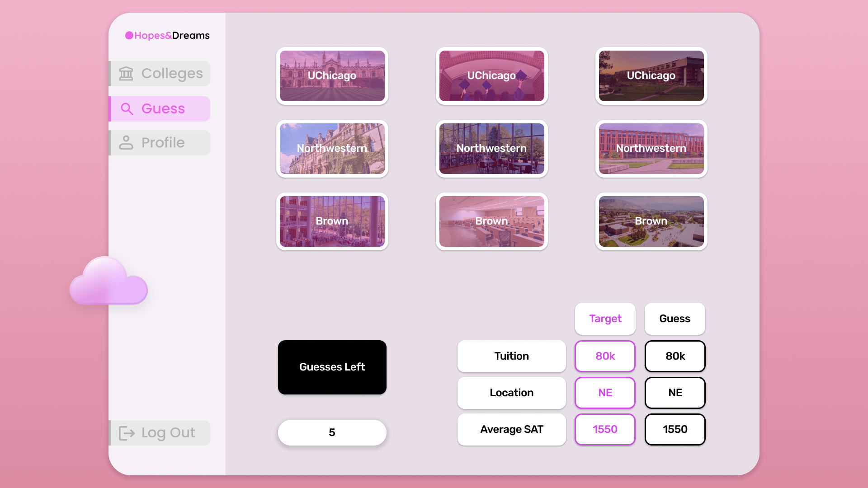Select UChicago card with gothic building
868x488 pixels.
click(x=332, y=76)
